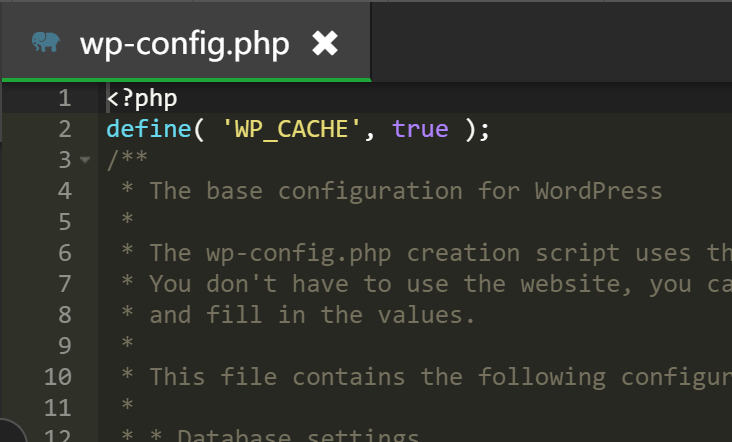This screenshot has width=732, height=442.
Task: Click line number 7 in gutter
Action: (x=65, y=284)
